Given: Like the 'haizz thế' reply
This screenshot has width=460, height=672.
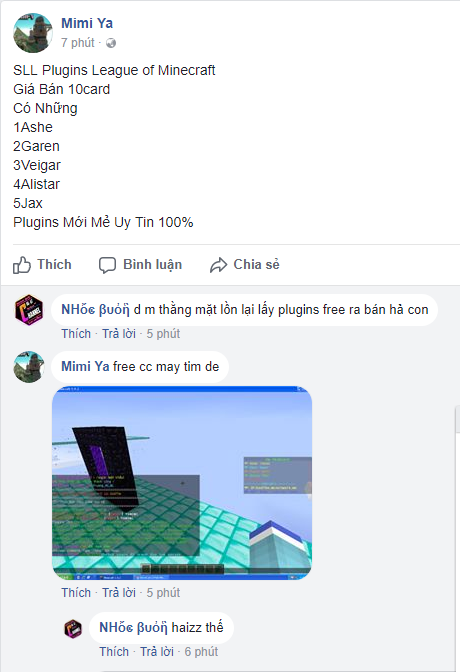Looking at the screenshot, I should [x=114, y=651].
